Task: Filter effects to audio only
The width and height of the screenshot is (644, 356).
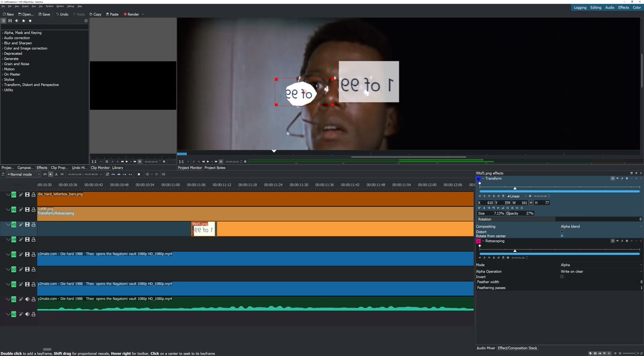Action: click(x=17, y=20)
